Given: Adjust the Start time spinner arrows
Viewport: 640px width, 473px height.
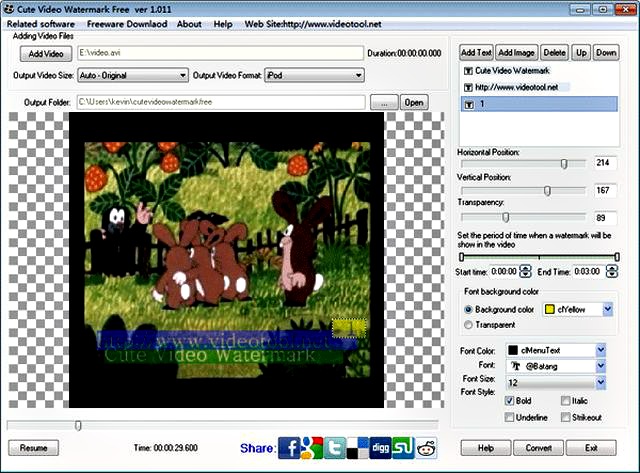Looking at the screenshot, I should pyautogui.click(x=526, y=271).
